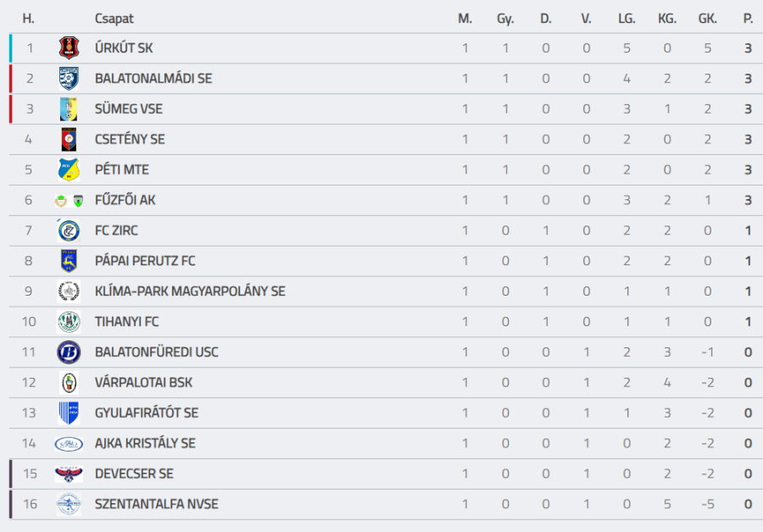Click the Pápai Perutz FC crest
The width and height of the screenshot is (763, 532).
pos(69,261)
